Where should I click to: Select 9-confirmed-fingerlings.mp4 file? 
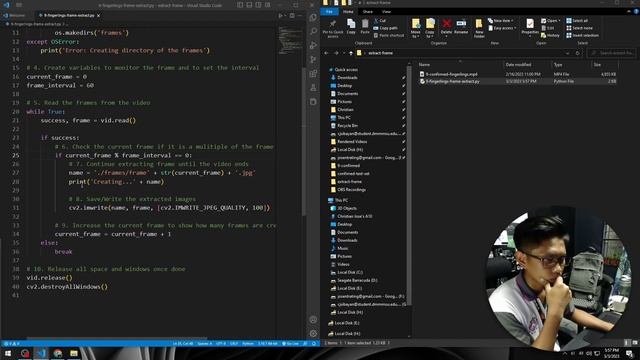451,74
